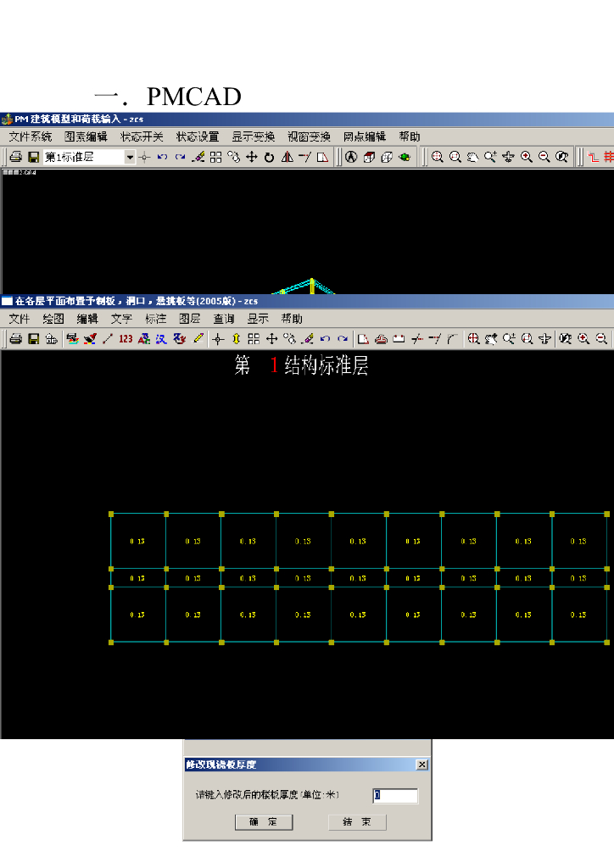
Task: Click the 结束 button in thickness dialog
Action: 357,822
